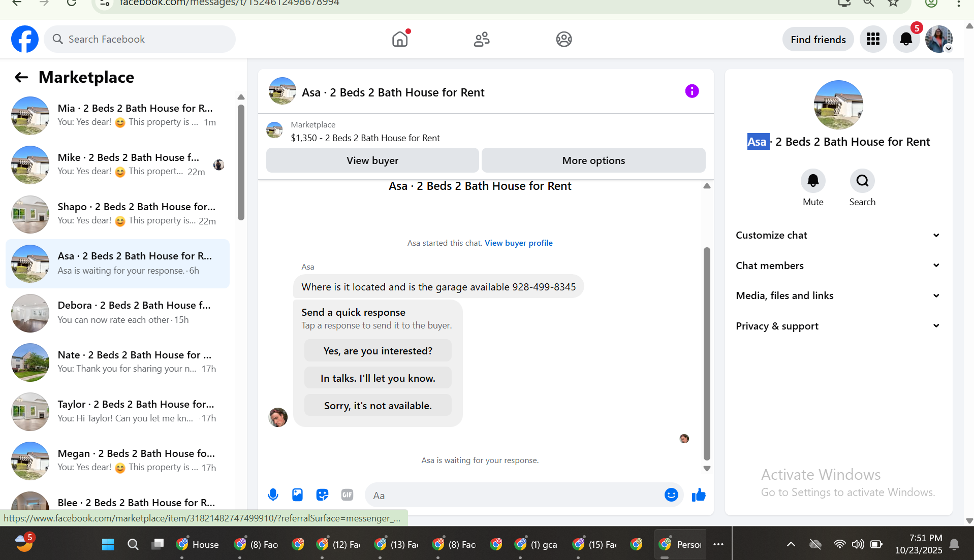Switch to the Perso Chrome taskbar window
Screen dimensions: 974x560
coord(681,544)
